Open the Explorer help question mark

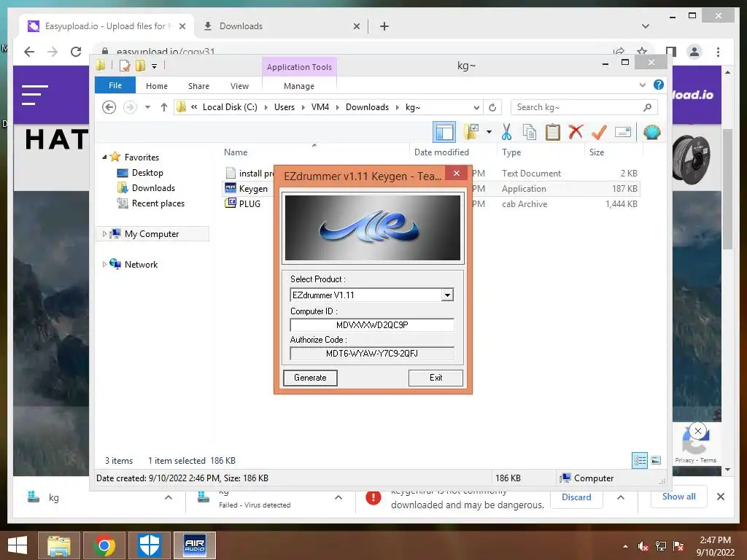tap(659, 85)
